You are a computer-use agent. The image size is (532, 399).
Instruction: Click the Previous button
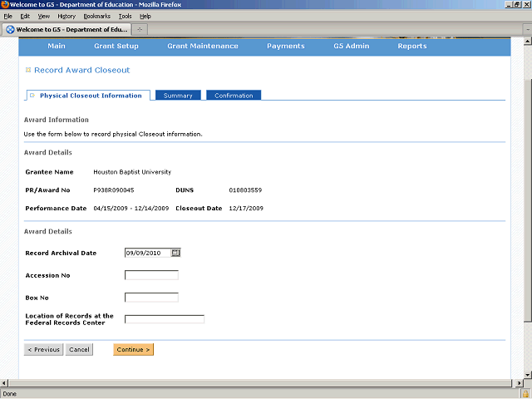click(x=43, y=349)
